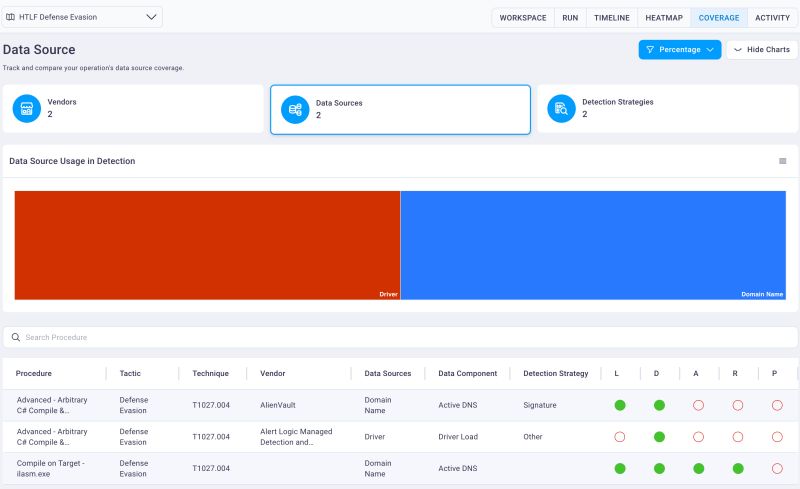This screenshot has height=489, width=800.
Task: Click the Signature detection strategy cell
Action: [x=540, y=405]
